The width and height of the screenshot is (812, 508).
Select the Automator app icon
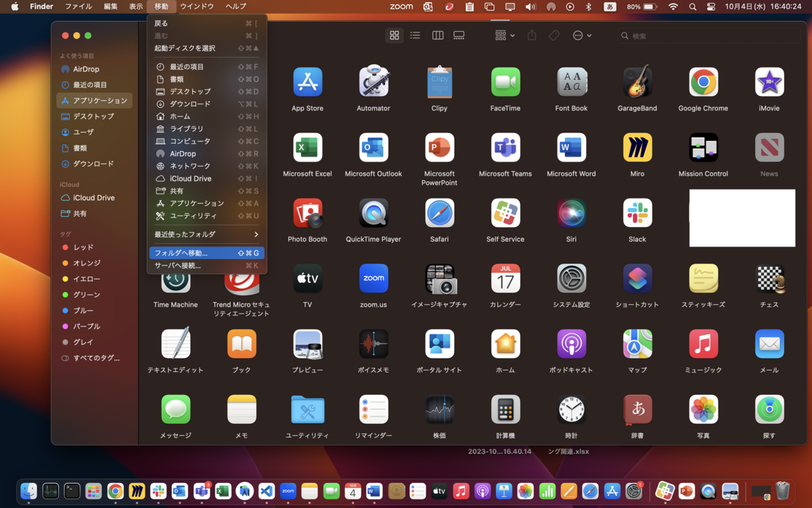point(374,82)
